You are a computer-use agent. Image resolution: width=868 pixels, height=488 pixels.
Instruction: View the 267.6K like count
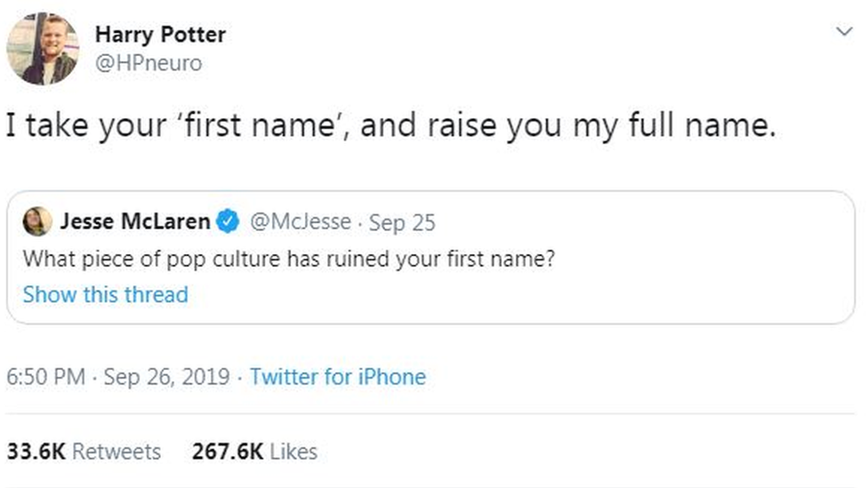tap(228, 452)
